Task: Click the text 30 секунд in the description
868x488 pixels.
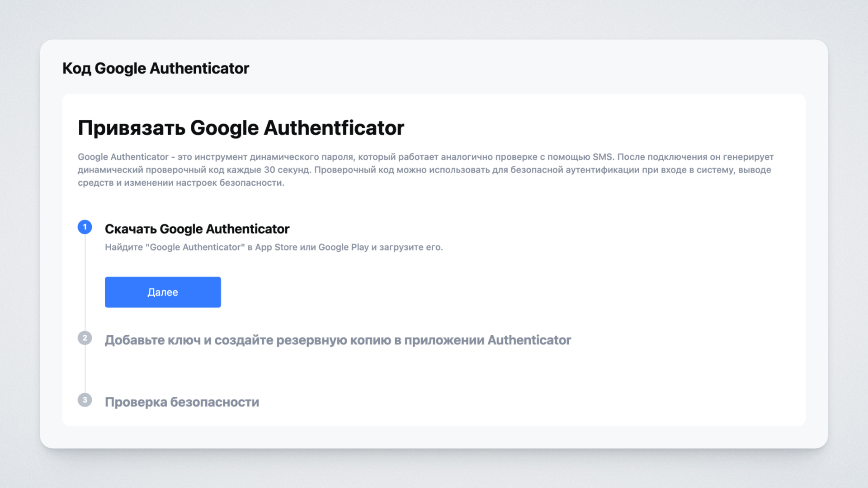Action: 287,170
